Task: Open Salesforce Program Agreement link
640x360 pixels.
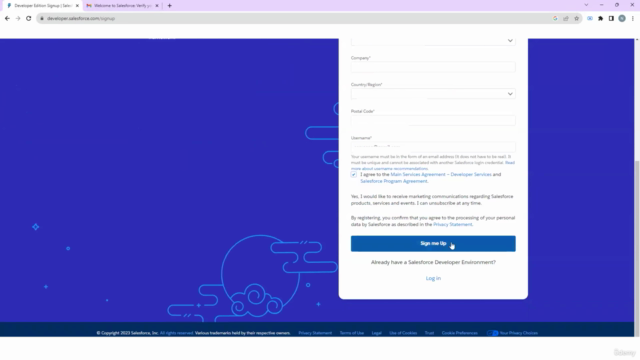Action: coord(393,181)
